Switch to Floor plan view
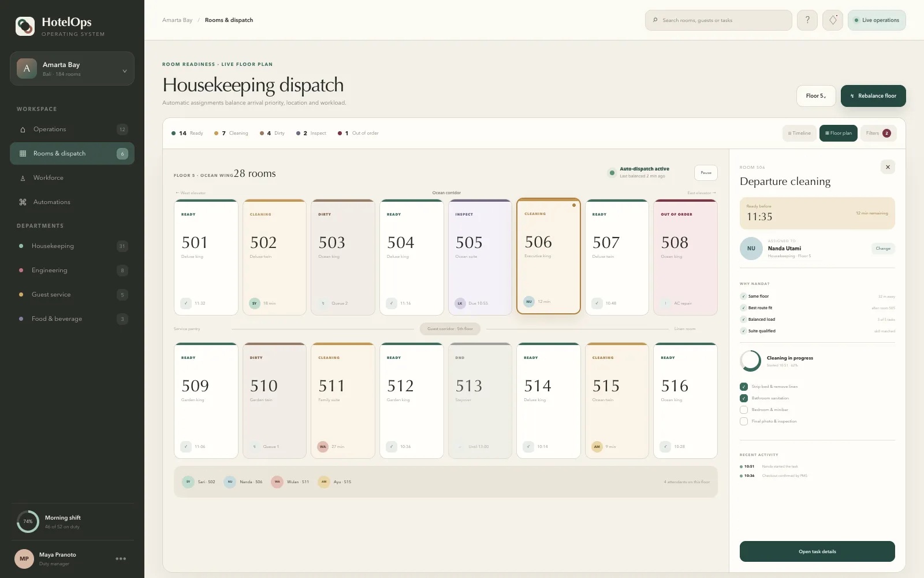Image resolution: width=924 pixels, height=578 pixels. click(x=839, y=134)
